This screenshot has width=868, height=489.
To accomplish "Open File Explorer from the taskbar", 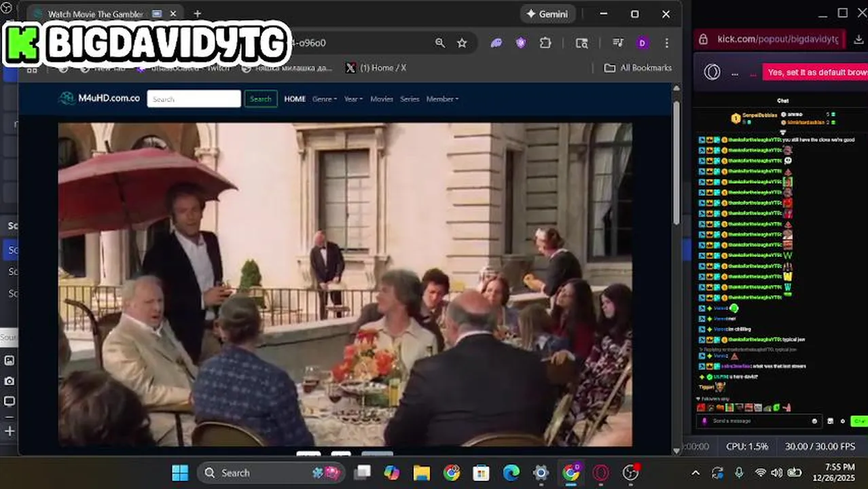I will 422,473.
